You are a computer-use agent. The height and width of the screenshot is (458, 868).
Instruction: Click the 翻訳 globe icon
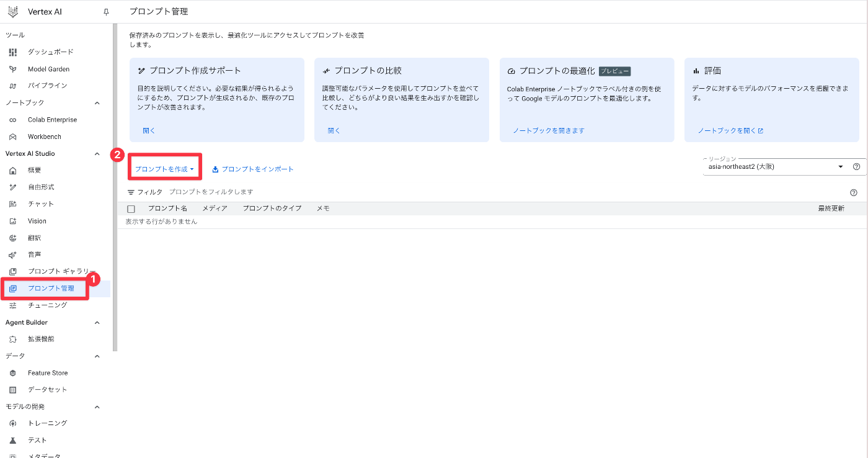(x=13, y=238)
